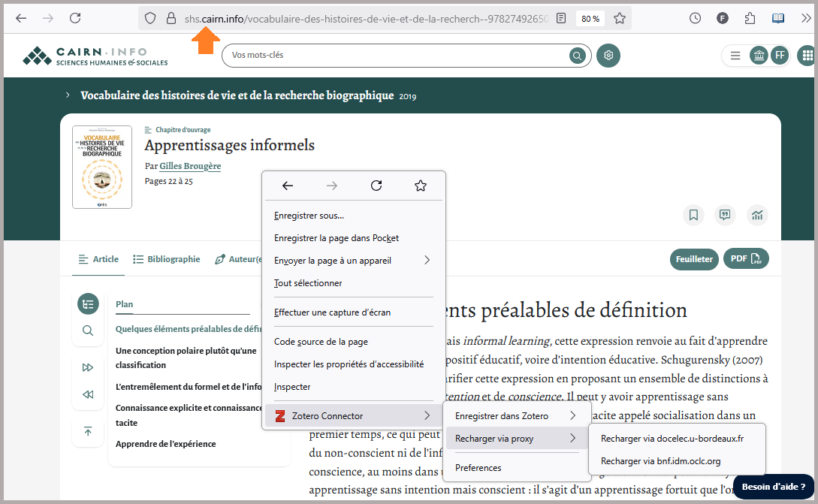The image size is (818, 504).
Task: Go to 'Quelques éléments préalables' plan entry
Action: tap(189, 329)
